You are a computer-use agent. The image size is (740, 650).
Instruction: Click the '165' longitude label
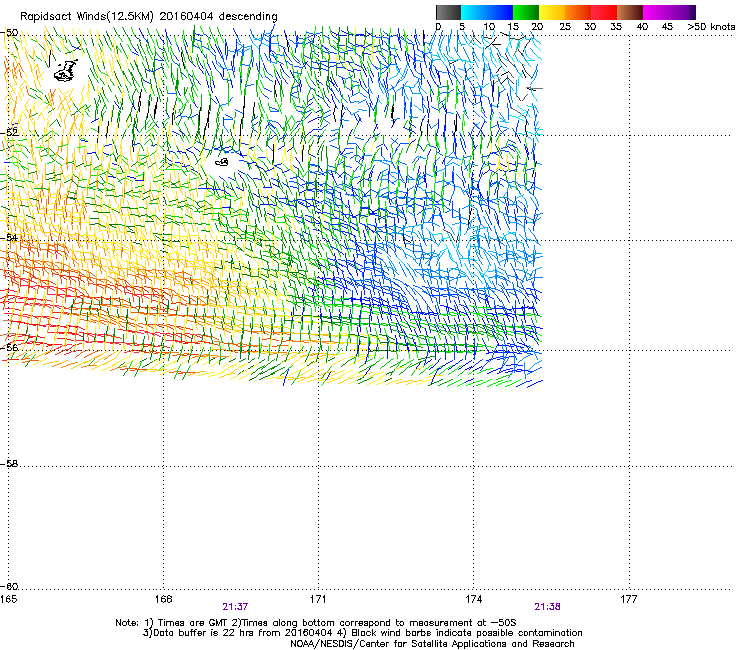8,599
